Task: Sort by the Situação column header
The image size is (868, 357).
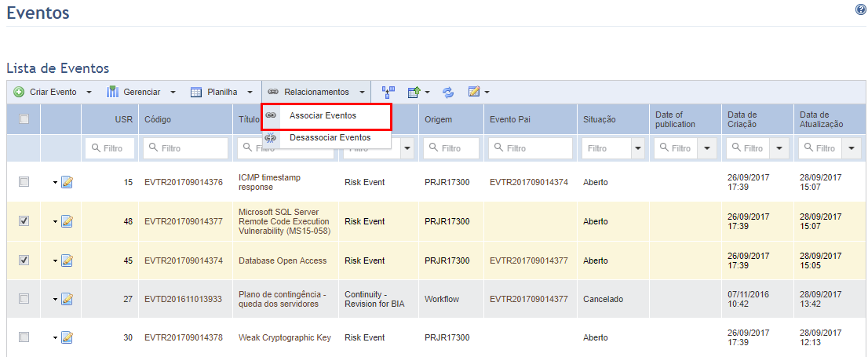Action: (600, 119)
